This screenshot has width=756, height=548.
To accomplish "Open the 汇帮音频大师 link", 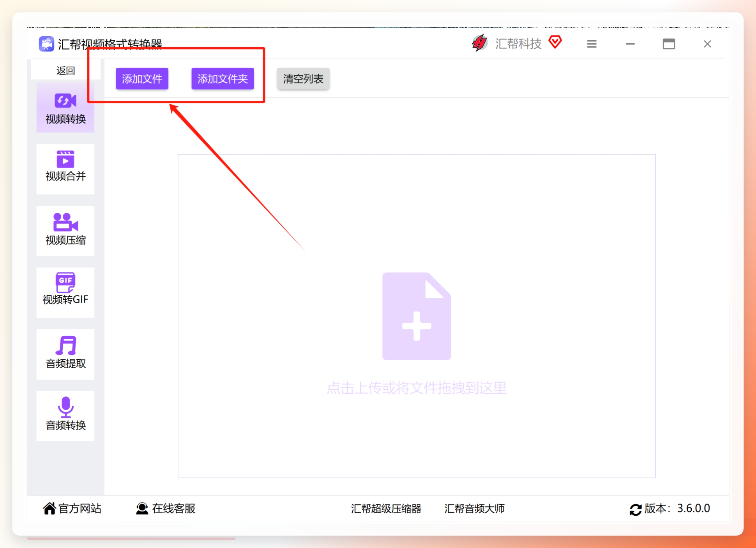I will tap(474, 509).
